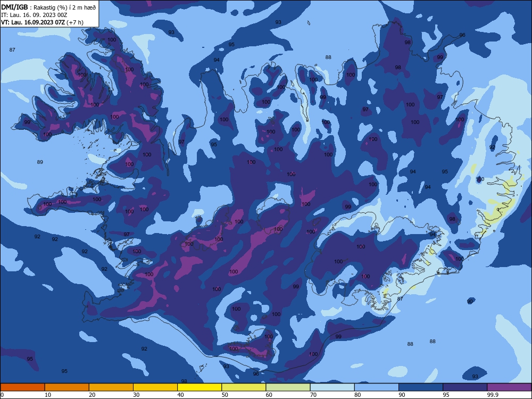Click the legend value 70
This screenshot has height=399, width=532.
[x=313, y=395]
